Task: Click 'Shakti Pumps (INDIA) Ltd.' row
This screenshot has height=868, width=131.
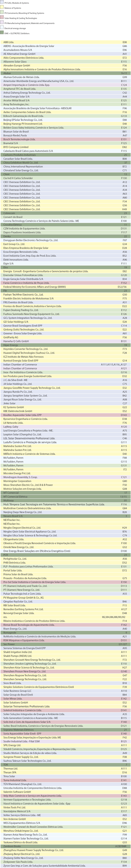Action: [x=65, y=656]
